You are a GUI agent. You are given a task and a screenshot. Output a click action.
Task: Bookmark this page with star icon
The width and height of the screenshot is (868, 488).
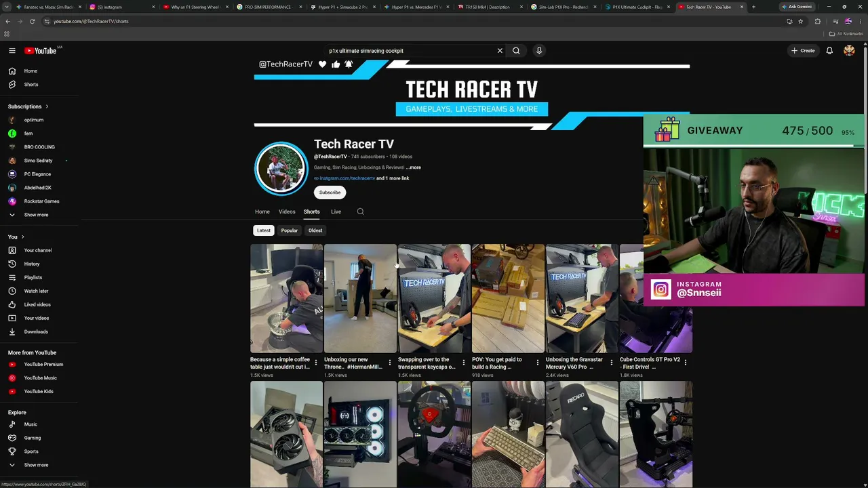coord(800,21)
